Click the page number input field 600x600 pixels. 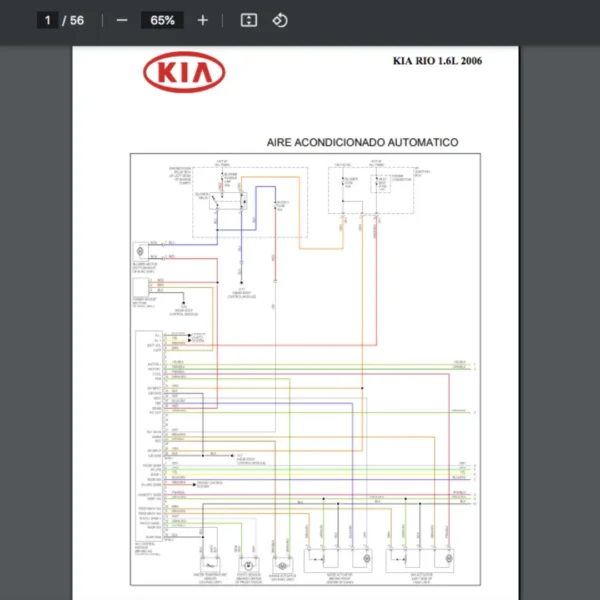(x=47, y=20)
